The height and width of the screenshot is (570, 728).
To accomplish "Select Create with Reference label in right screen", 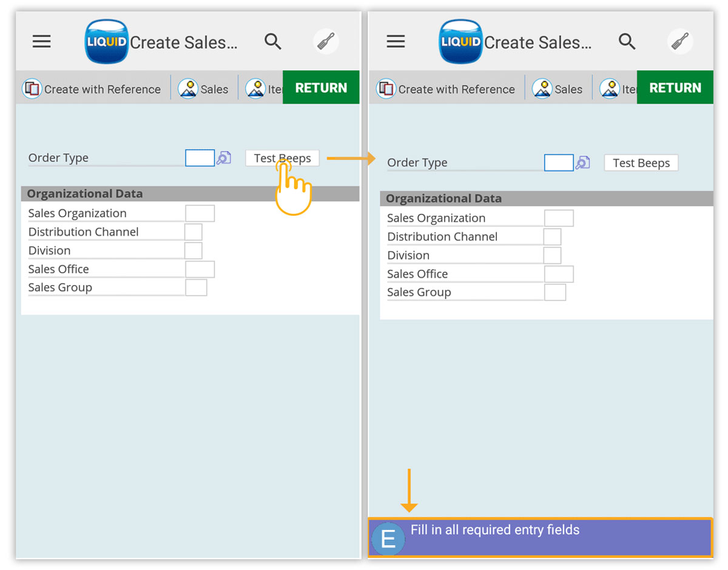I will pos(457,89).
